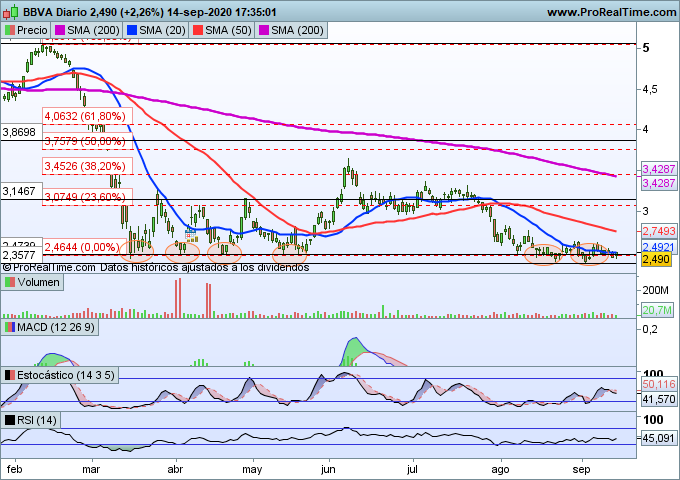Click the Volumen panel label
The height and width of the screenshot is (480, 680).
40,283
